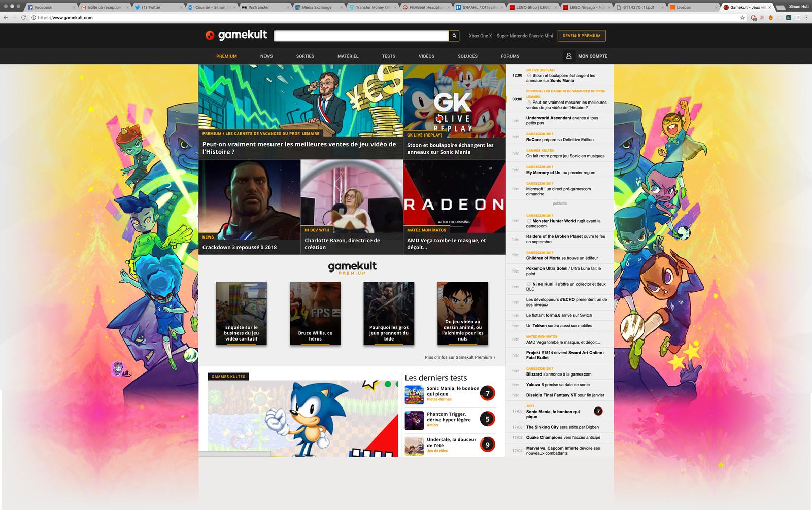
Task: Open premium card Pourquoi les gros jeux
Action: [x=389, y=314]
